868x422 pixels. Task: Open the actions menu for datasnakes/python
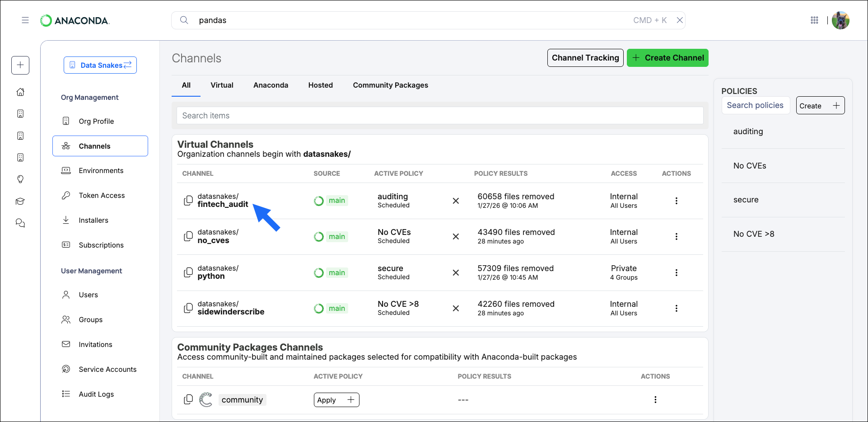[x=676, y=272]
